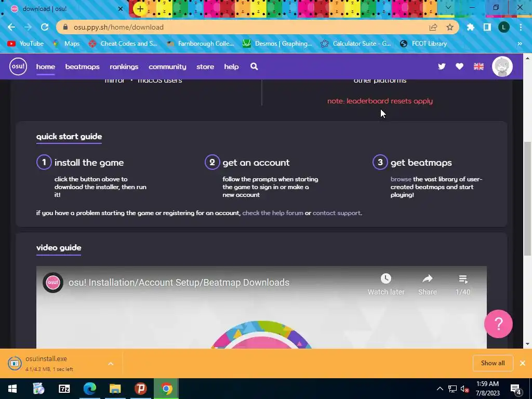Open the osu! Twitter icon link
This screenshot has height=399, width=532.
[442, 66]
